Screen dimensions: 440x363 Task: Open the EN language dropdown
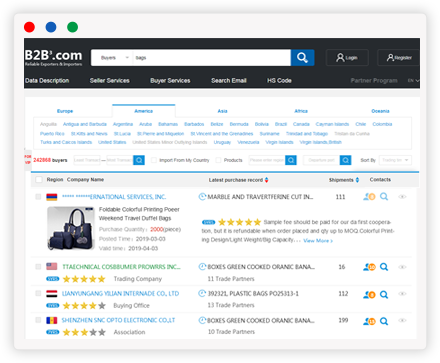414,81
